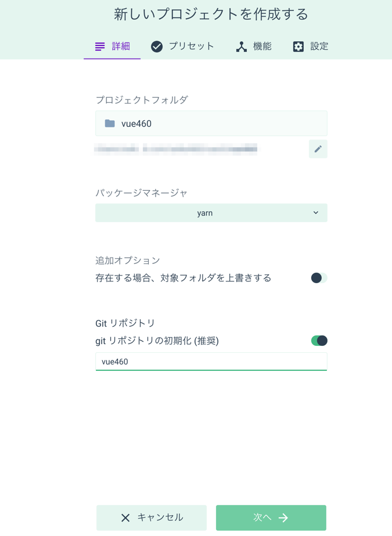Click the chevron of パッケージマネージャ select
The width and height of the screenshot is (392, 536).
(x=315, y=213)
